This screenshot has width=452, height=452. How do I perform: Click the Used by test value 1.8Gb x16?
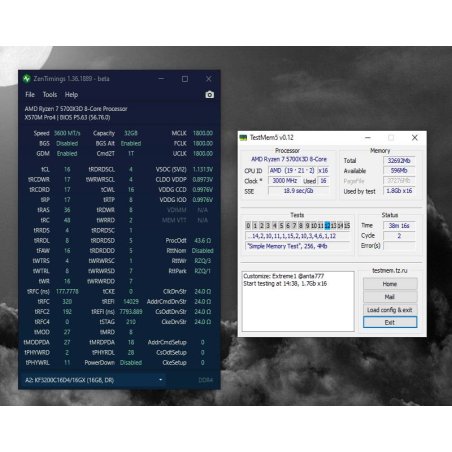pyautogui.click(x=399, y=191)
